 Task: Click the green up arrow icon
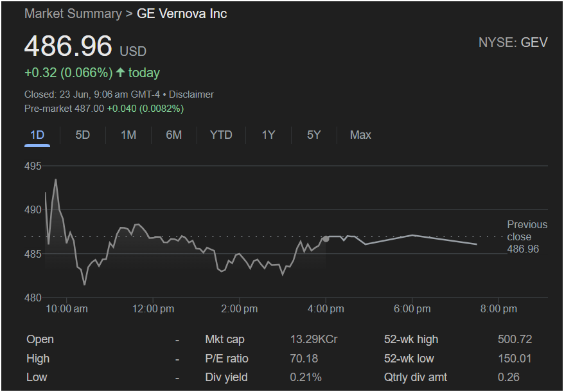point(121,73)
